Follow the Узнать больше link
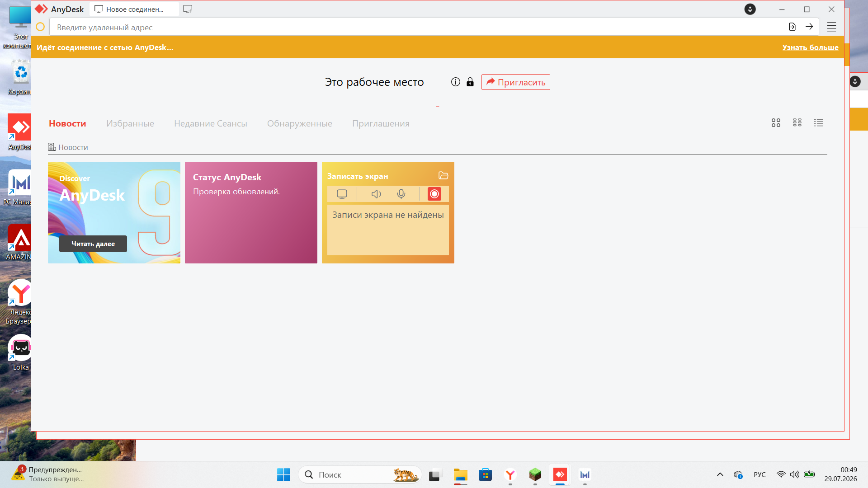This screenshot has height=488, width=868. point(810,47)
